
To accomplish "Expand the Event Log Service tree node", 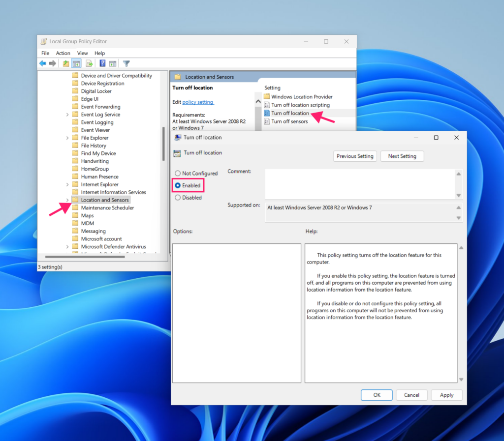I will pyautogui.click(x=67, y=115).
